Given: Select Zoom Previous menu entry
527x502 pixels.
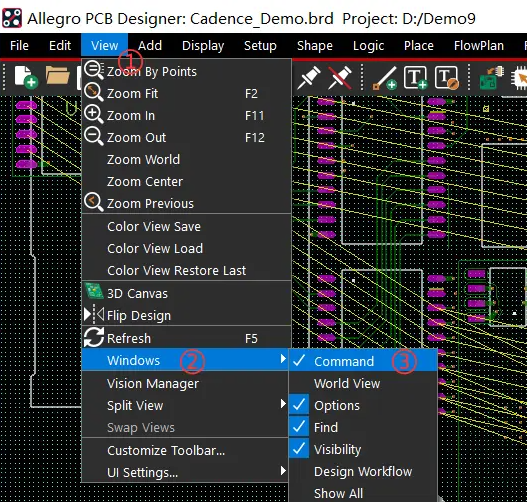Looking at the screenshot, I should point(186,203).
